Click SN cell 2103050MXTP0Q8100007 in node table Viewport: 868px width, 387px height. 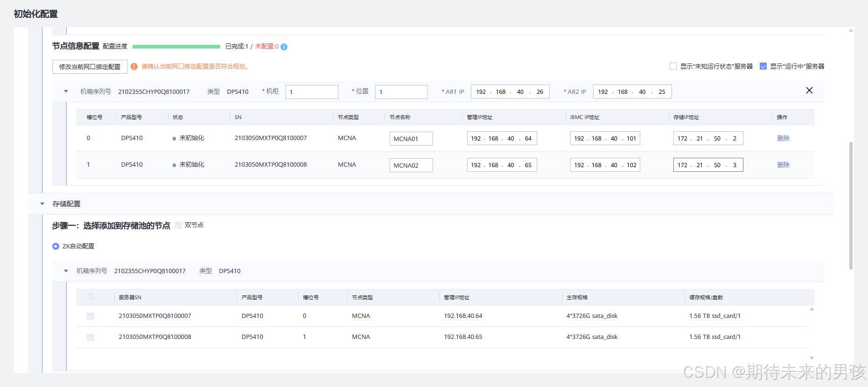(271, 138)
